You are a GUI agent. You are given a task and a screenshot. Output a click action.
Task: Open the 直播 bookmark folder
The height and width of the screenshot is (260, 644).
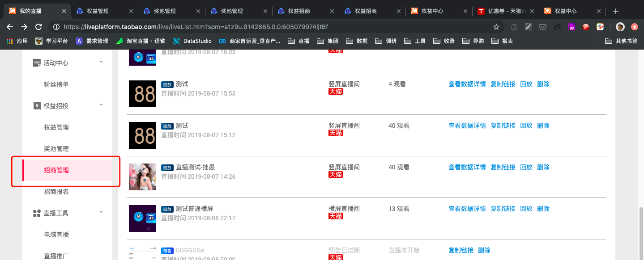click(x=299, y=41)
